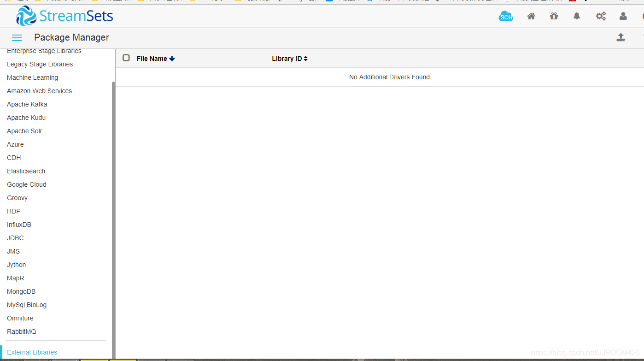This screenshot has width=644, height=361.
Task: Select Machine Learning category
Action: click(32, 77)
